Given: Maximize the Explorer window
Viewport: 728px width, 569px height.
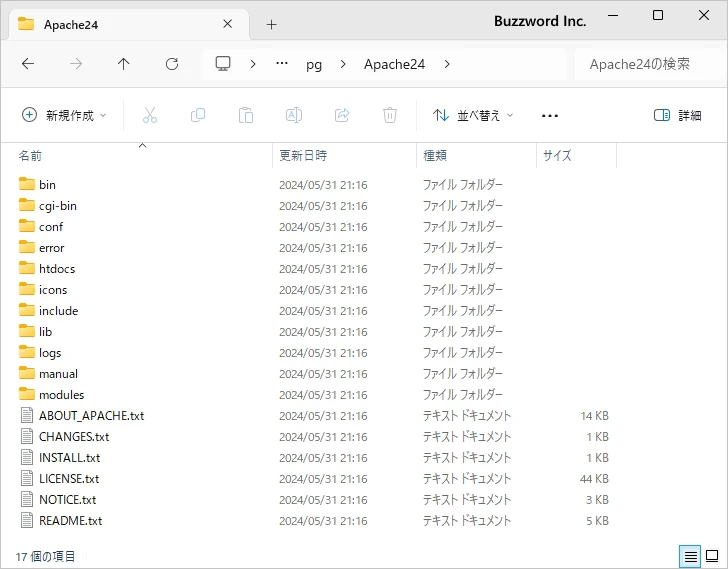Looking at the screenshot, I should 658,15.
